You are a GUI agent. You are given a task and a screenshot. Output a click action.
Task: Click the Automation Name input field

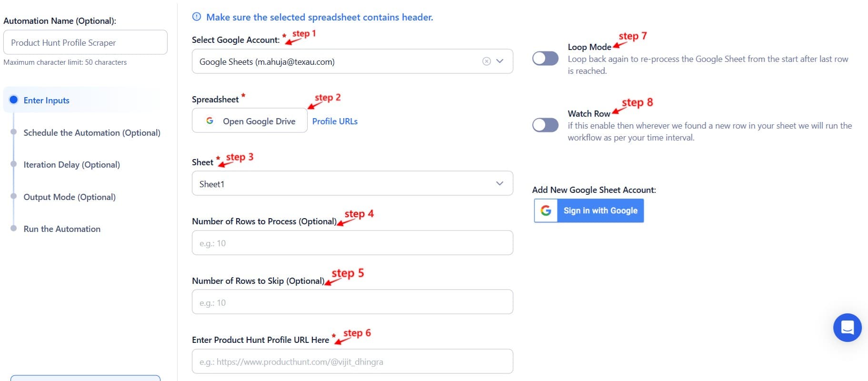(85, 42)
